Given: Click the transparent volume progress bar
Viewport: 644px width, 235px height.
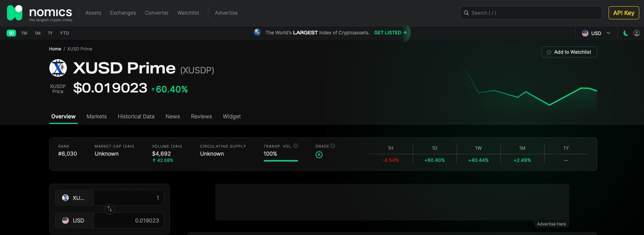Looking at the screenshot, I should [x=281, y=160].
